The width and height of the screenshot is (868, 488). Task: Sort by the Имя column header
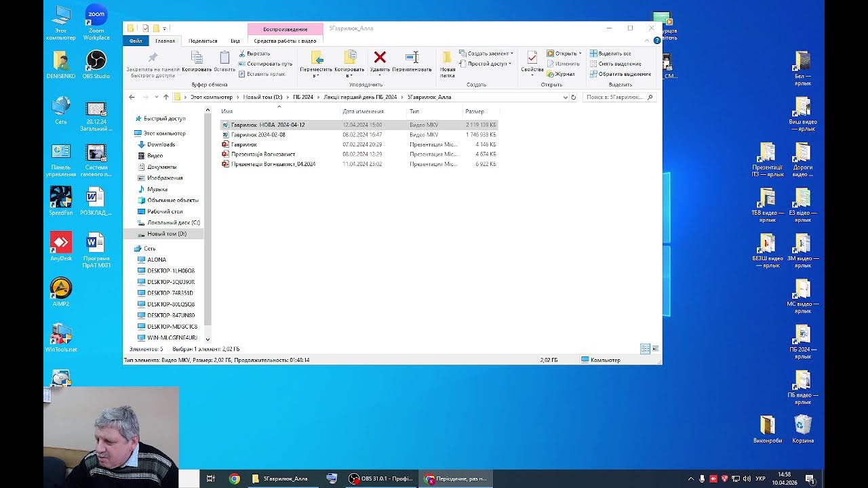pos(279,111)
